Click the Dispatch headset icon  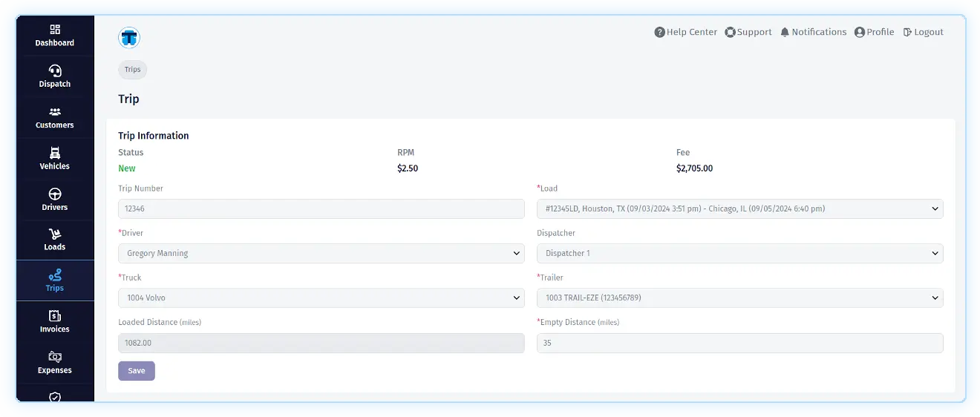pos(55,70)
